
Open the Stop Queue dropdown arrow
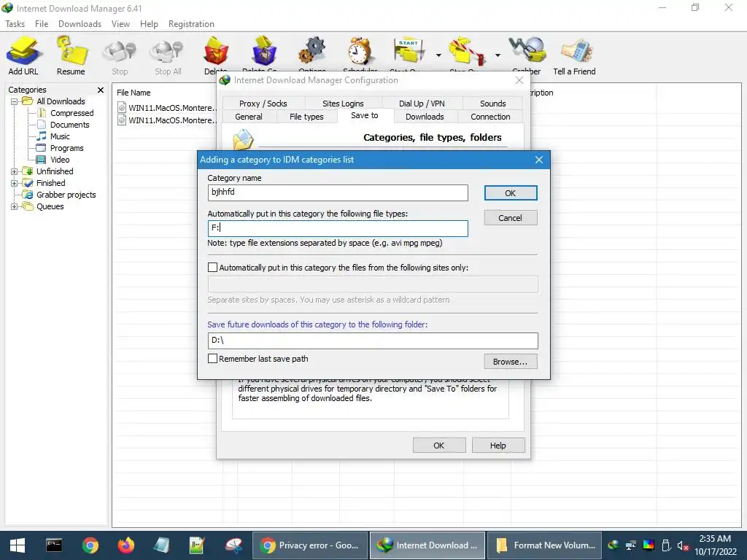(498, 55)
